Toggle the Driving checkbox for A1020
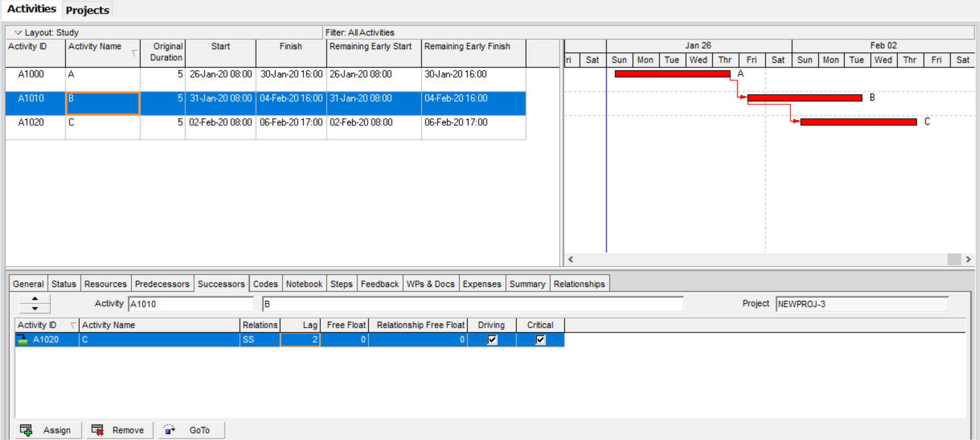The image size is (980, 440). click(492, 340)
